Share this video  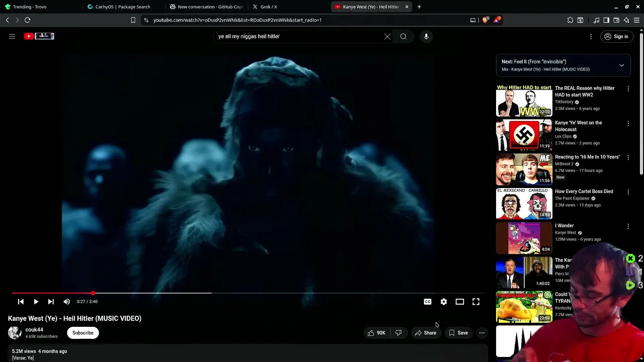point(426,333)
